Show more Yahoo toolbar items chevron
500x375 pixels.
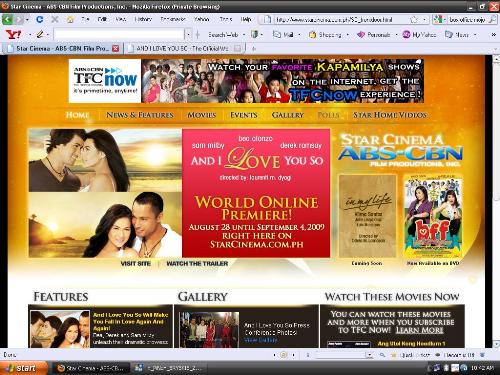(494, 34)
